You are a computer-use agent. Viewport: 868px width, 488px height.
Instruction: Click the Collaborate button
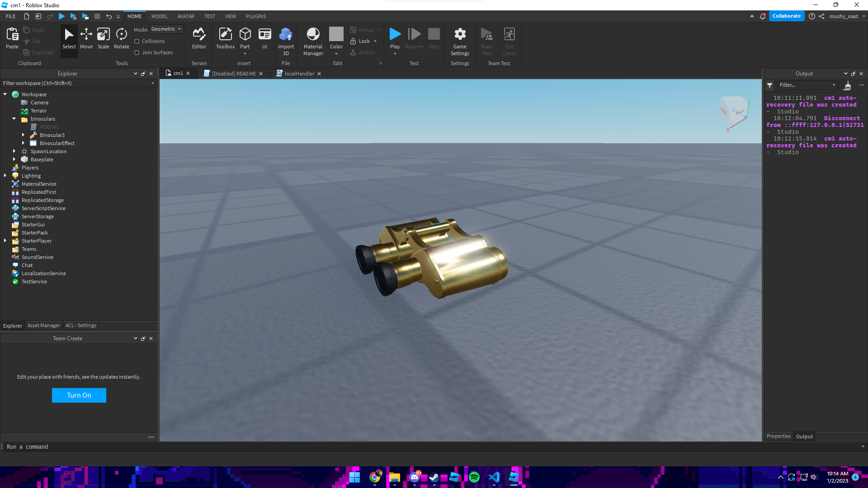(x=786, y=16)
